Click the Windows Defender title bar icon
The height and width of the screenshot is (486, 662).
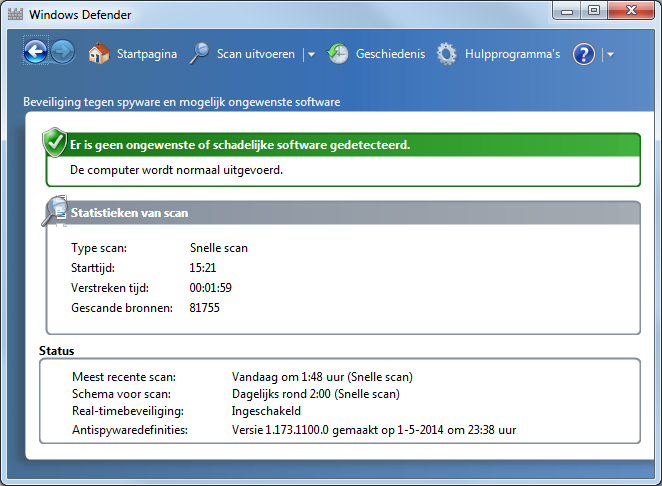[x=15, y=14]
